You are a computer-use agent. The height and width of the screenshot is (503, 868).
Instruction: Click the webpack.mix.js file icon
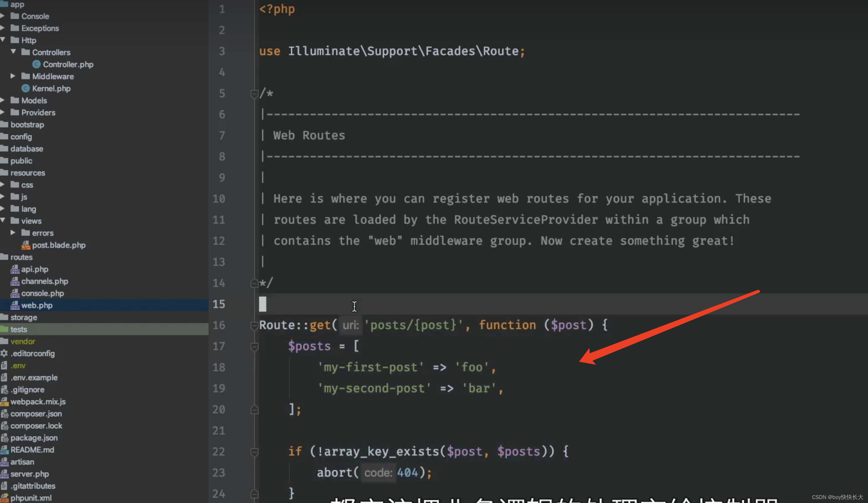4,402
